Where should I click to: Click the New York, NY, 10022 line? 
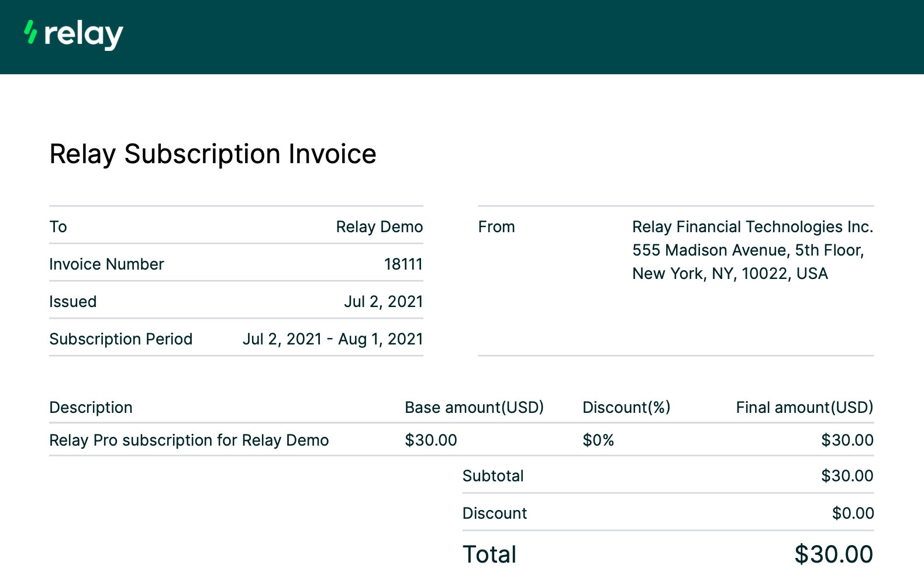(x=729, y=274)
